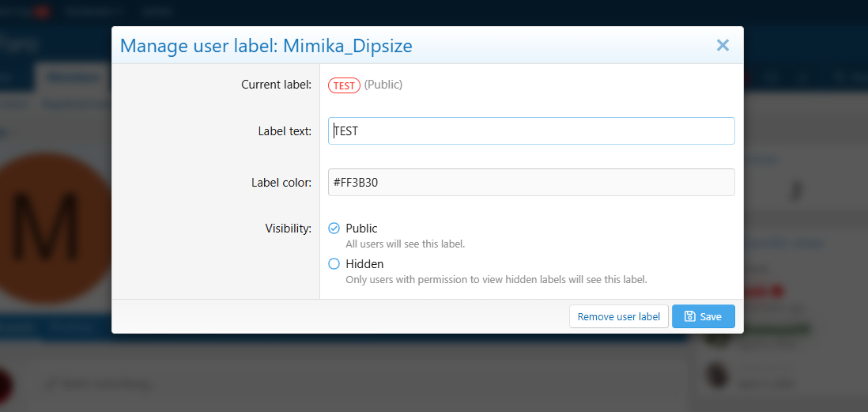The width and height of the screenshot is (868, 412).
Task: Click the 'Label color:' field caption
Action: coord(282,183)
